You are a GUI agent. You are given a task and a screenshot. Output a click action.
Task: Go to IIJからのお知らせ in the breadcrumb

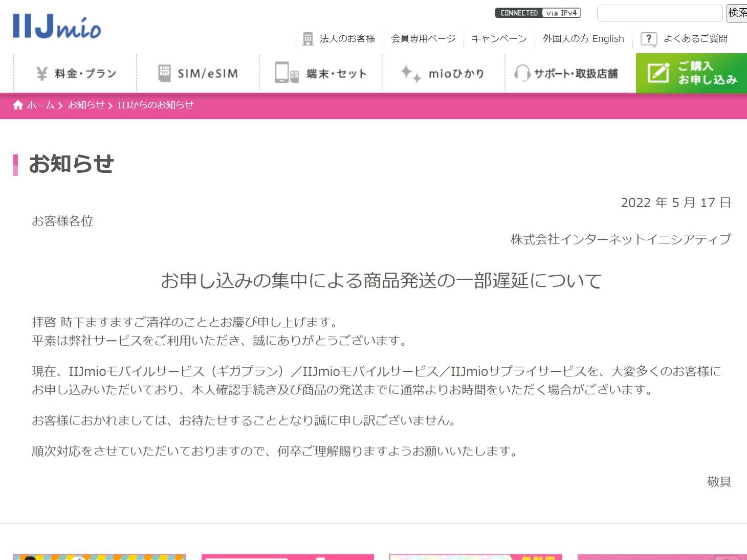[x=156, y=105]
